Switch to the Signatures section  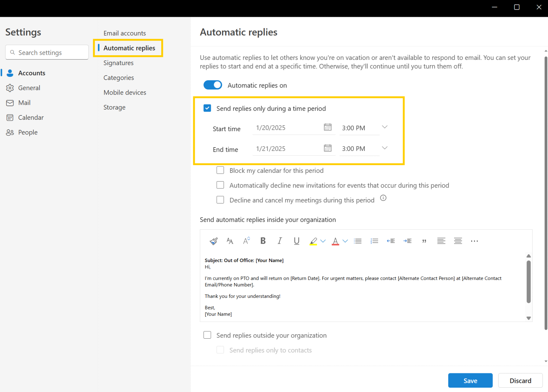pyautogui.click(x=118, y=62)
